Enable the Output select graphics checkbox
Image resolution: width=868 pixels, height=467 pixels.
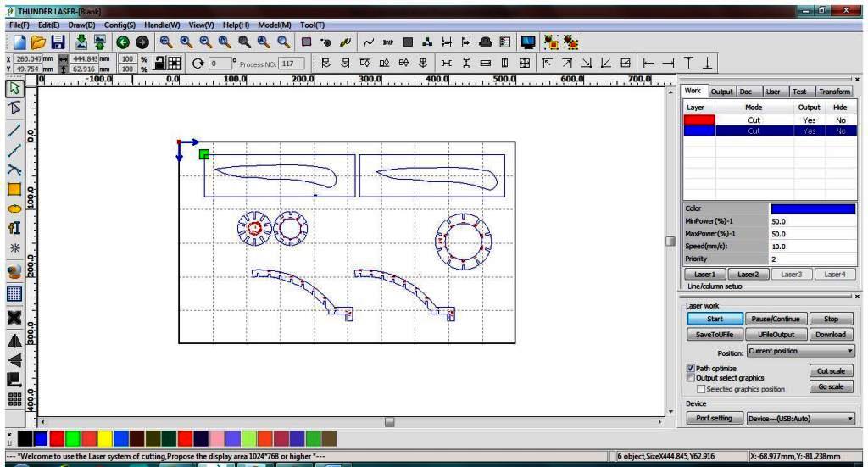pyautogui.click(x=690, y=378)
